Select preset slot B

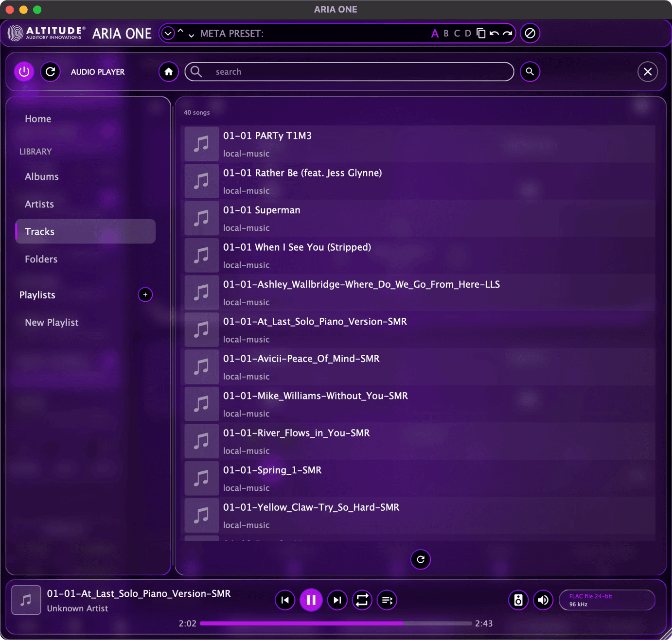click(446, 34)
